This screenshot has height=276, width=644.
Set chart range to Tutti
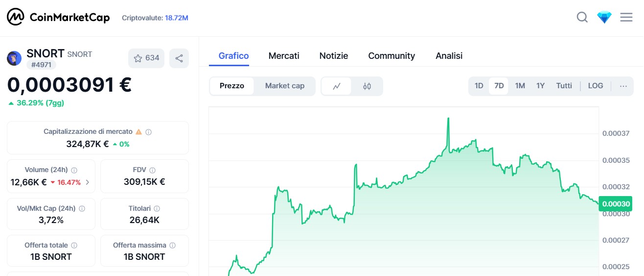point(564,86)
